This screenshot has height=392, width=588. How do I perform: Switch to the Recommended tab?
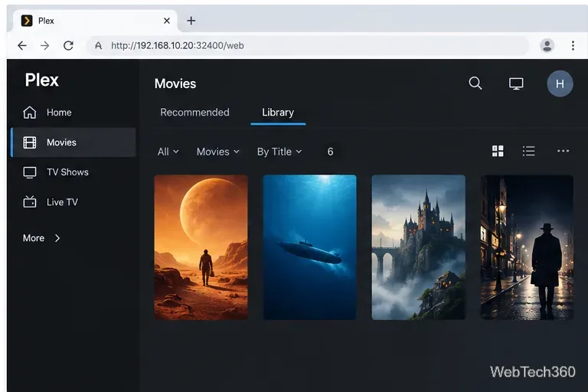tap(194, 112)
